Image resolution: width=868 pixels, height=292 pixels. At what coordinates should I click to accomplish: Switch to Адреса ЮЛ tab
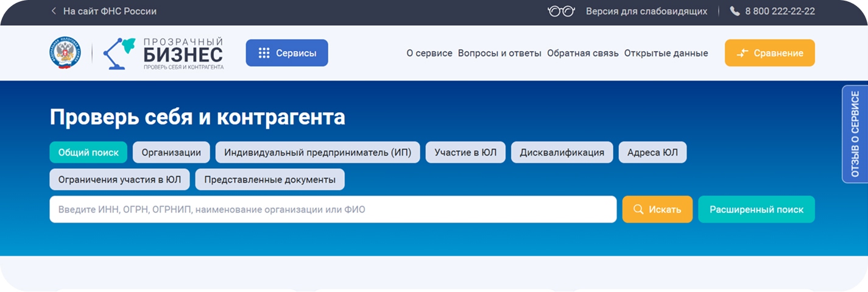click(x=652, y=152)
